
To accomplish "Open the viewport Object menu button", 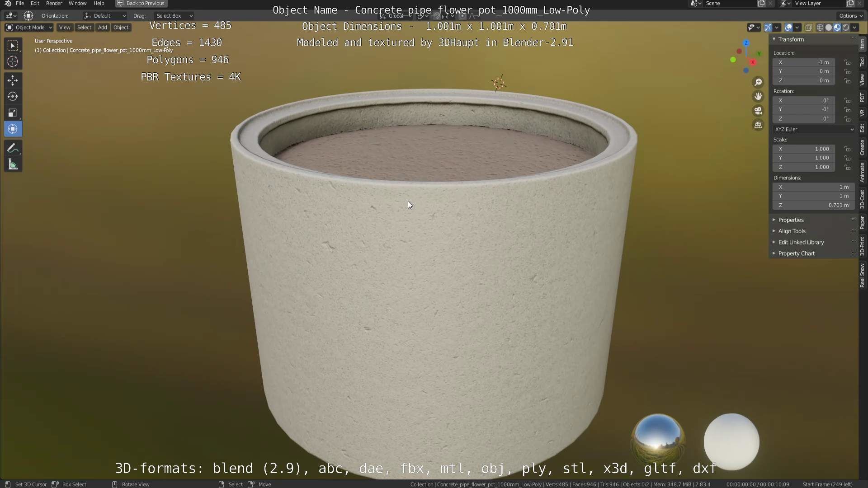I will pos(121,28).
